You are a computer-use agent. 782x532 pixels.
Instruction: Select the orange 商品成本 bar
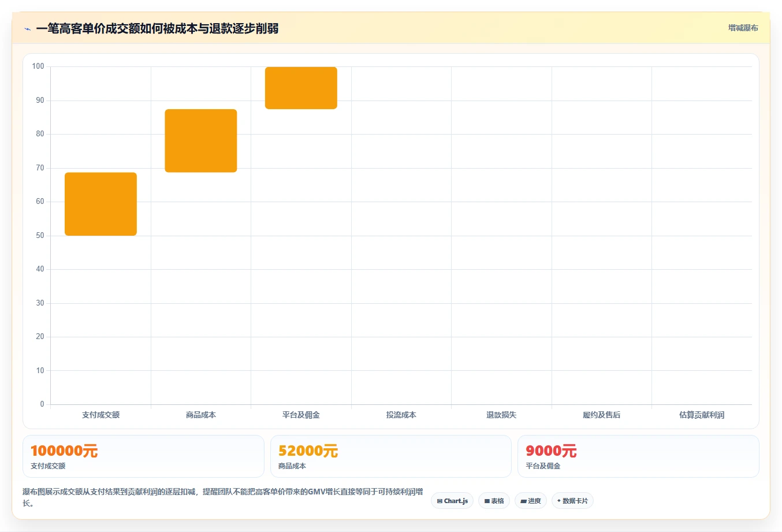(201, 140)
